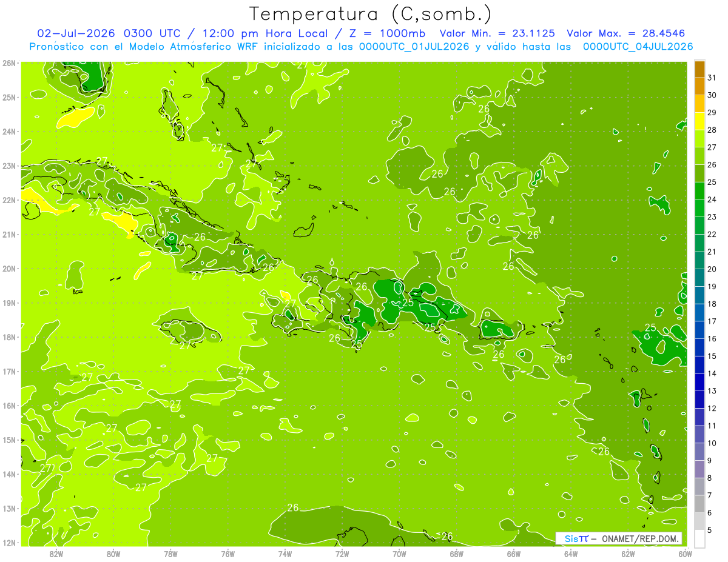Viewport: 728px width, 562px height.
Task: Click the longitude axis label '82W'
Action: [x=56, y=554]
